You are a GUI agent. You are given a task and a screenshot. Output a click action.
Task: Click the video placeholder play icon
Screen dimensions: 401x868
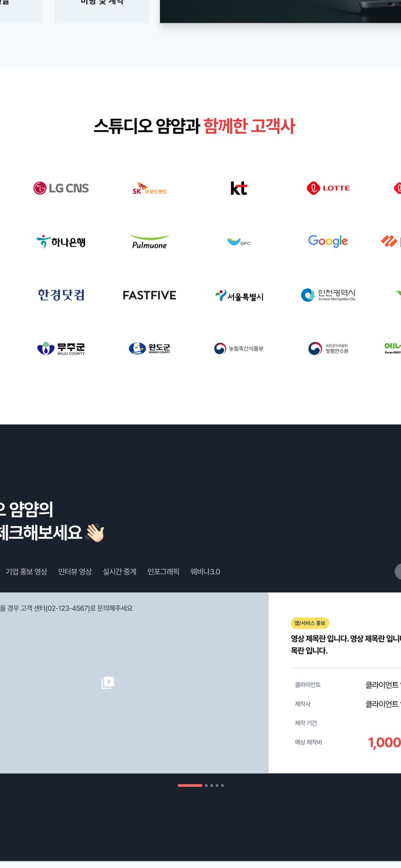click(x=108, y=683)
